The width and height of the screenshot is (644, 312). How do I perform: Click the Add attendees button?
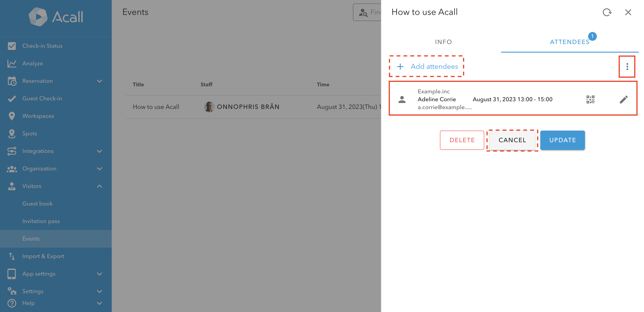[x=427, y=66]
